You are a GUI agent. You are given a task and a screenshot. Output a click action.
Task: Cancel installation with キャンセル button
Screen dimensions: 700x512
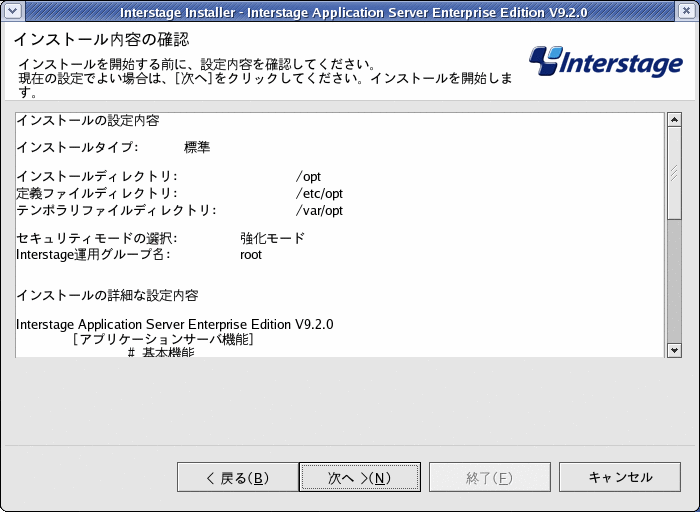point(620,477)
